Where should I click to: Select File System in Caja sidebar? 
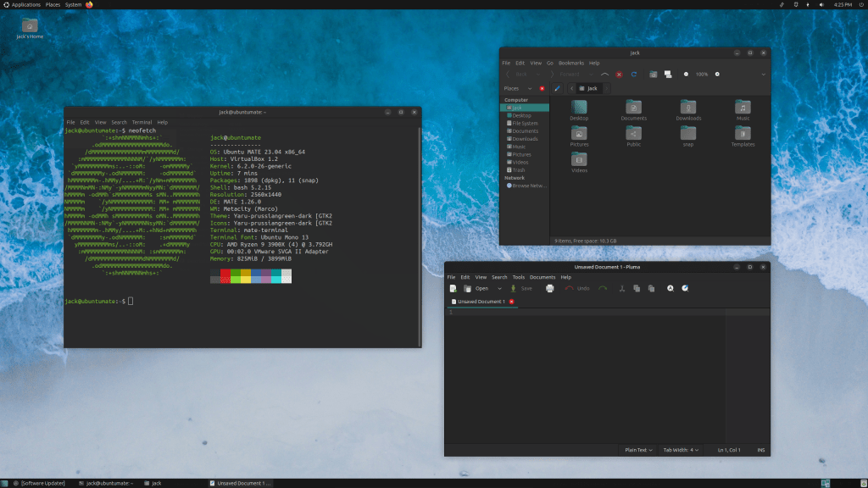(525, 124)
